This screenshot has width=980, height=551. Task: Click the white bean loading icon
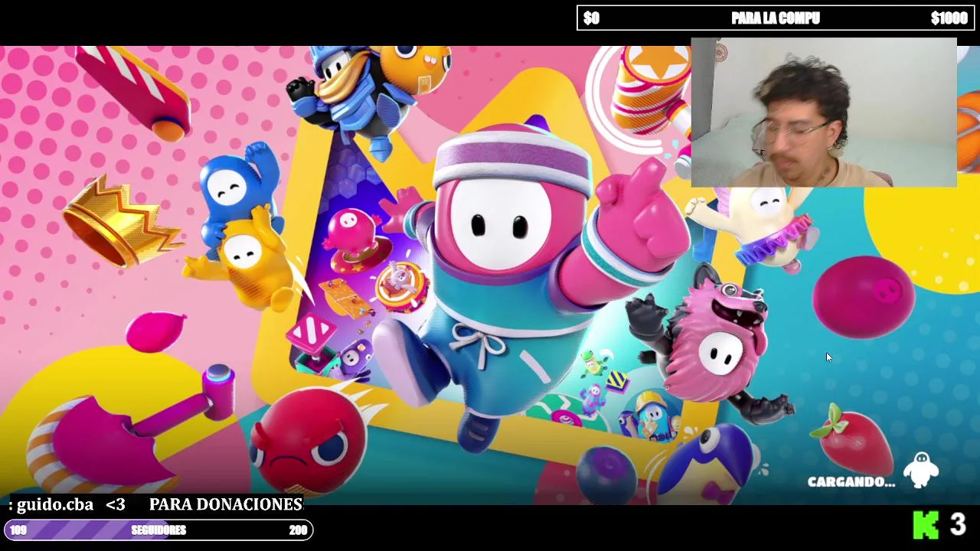point(921,470)
